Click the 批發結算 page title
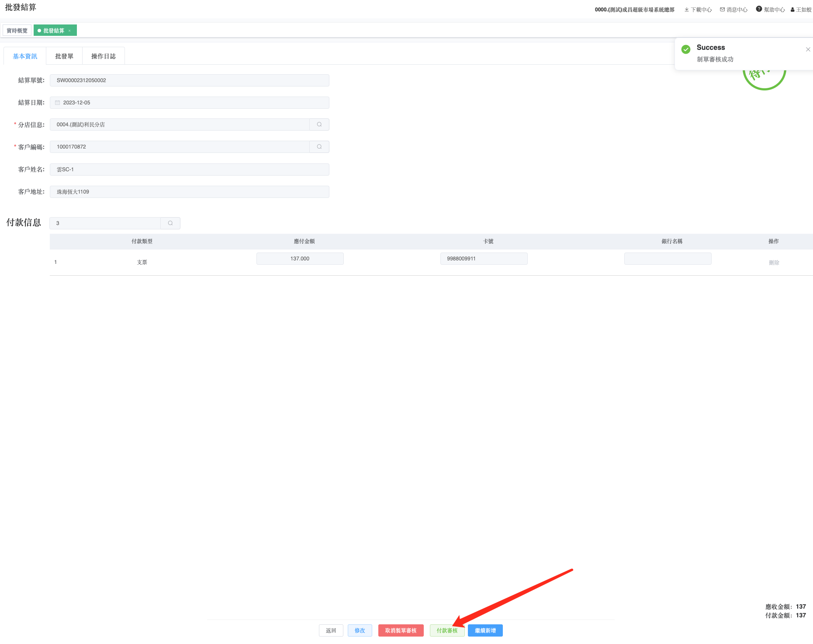813x644 pixels. pyautogui.click(x=21, y=7)
